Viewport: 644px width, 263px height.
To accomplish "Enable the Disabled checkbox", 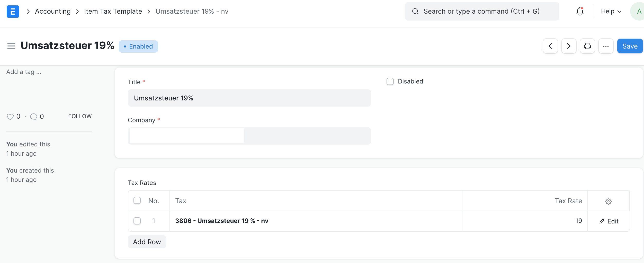I will pos(390,81).
